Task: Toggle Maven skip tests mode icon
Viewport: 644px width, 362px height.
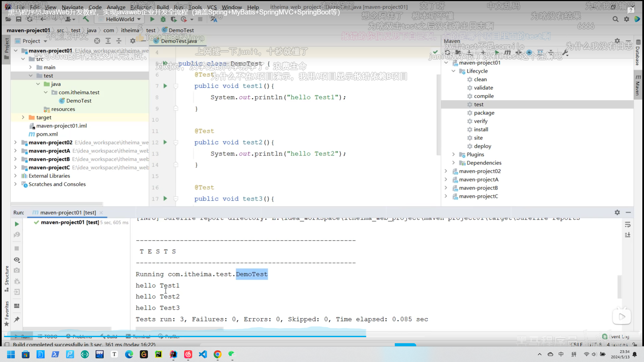Action: coord(529,52)
